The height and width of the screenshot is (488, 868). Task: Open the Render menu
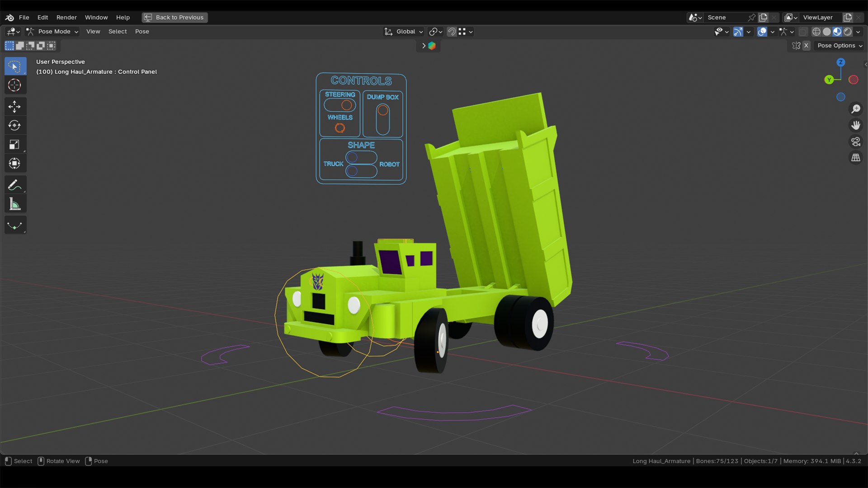coord(66,18)
